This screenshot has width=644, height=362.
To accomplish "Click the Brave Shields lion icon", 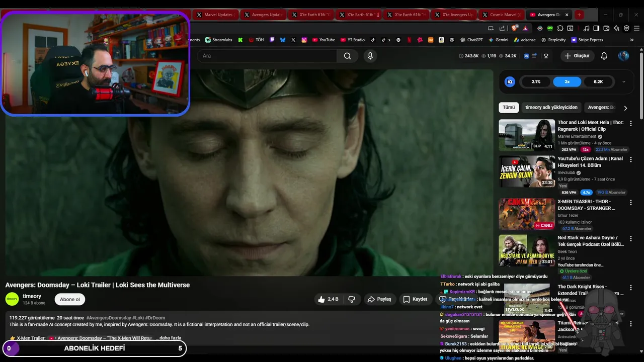I will [x=514, y=28].
